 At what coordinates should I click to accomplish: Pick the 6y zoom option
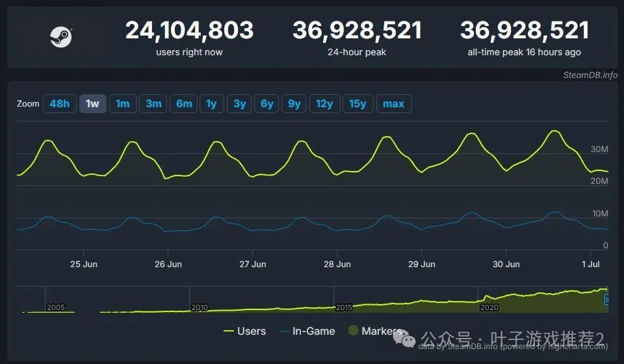click(266, 104)
